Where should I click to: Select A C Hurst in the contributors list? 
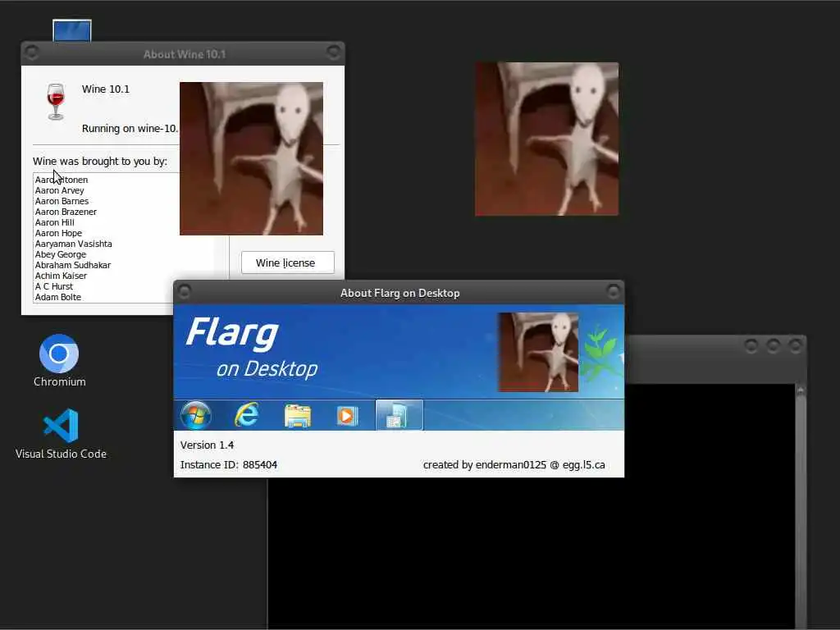point(54,286)
